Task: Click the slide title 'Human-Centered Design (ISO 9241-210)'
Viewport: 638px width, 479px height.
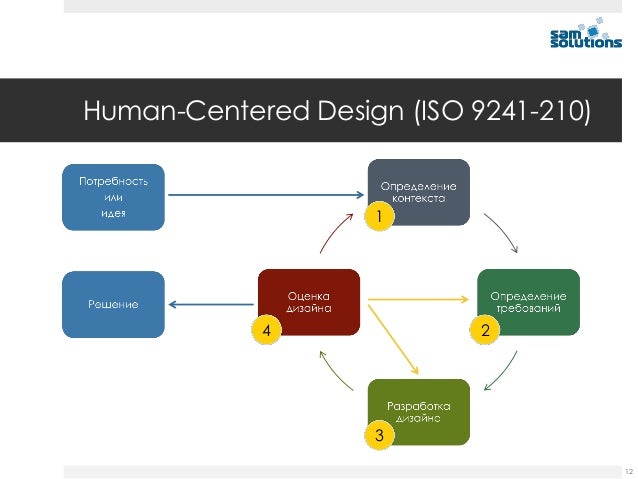Action: 337,110
